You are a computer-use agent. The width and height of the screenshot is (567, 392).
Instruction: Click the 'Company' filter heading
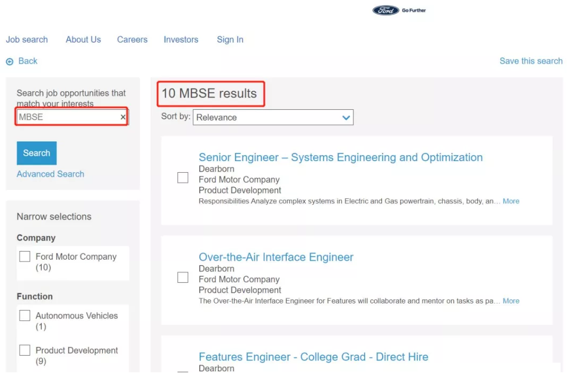[36, 238]
